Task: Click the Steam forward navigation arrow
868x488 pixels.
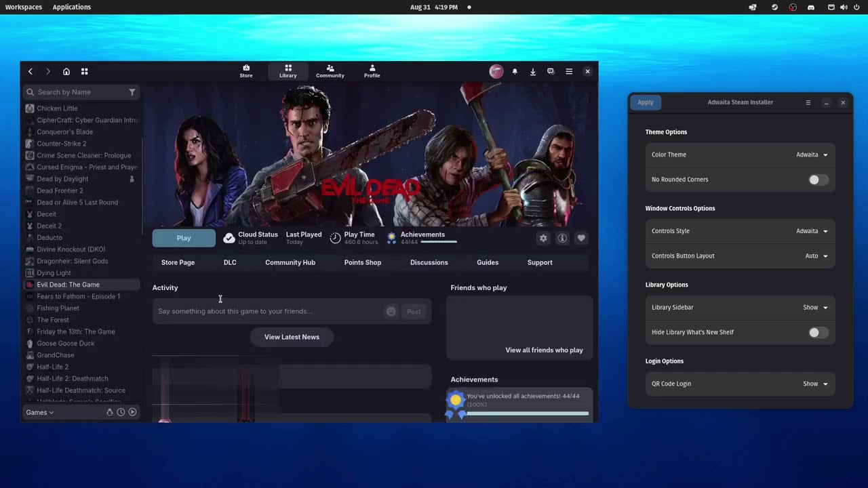Action: click(x=48, y=71)
